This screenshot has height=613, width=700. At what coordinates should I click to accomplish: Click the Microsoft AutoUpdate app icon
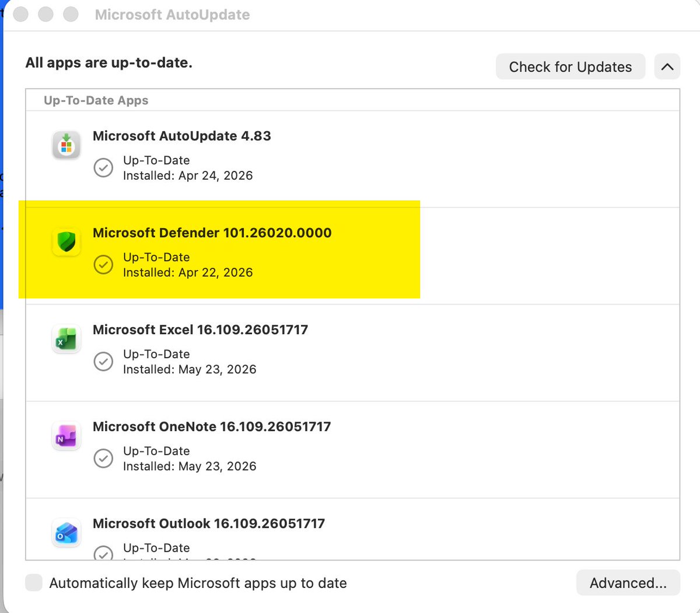[x=66, y=145]
